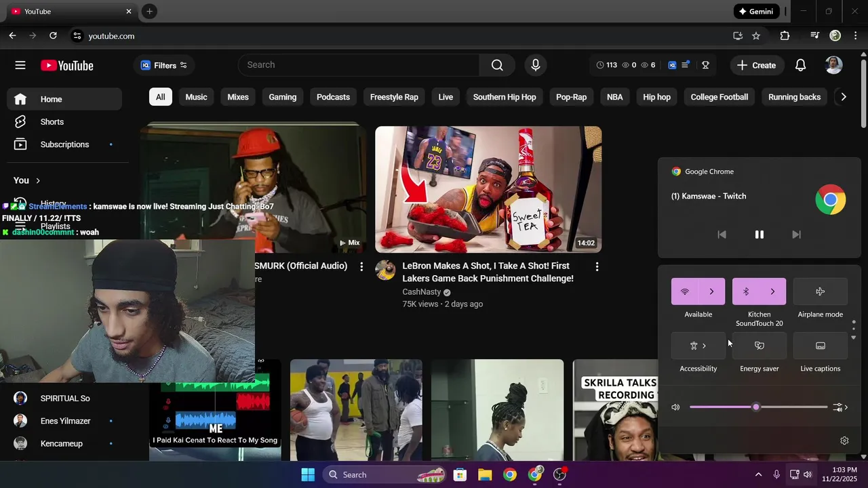Select the Music category chip
The width and height of the screenshot is (868, 488).
click(x=196, y=97)
